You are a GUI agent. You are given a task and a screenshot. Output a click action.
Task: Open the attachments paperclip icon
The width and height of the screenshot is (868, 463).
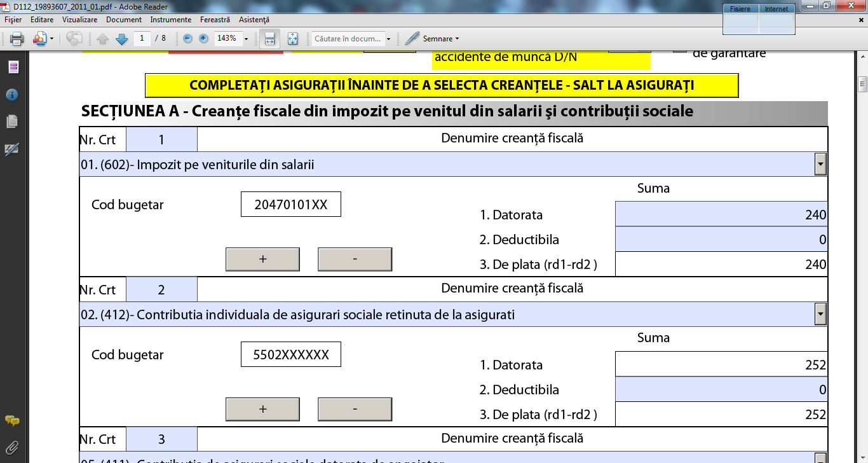(x=12, y=447)
